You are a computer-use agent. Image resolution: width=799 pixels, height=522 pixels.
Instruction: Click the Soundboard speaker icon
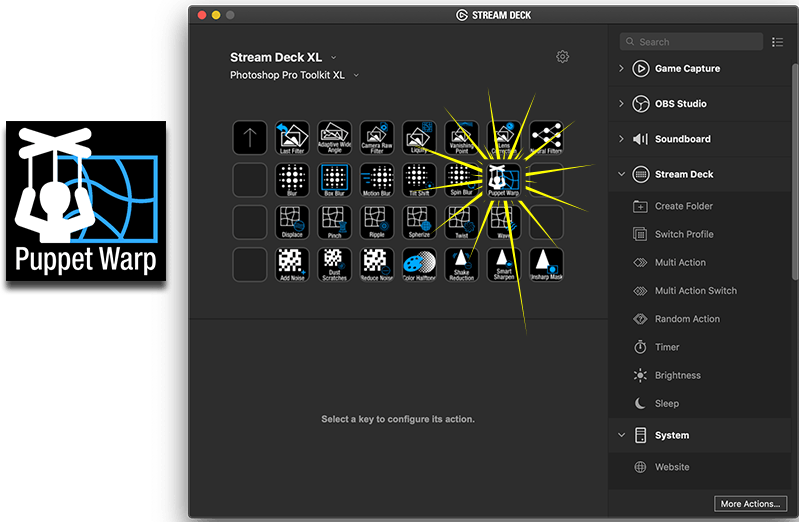pyautogui.click(x=641, y=139)
